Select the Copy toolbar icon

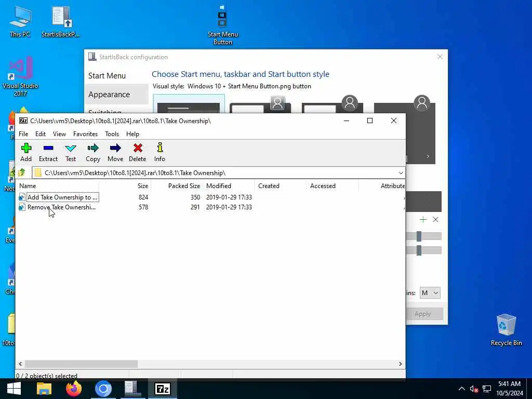[93, 152]
